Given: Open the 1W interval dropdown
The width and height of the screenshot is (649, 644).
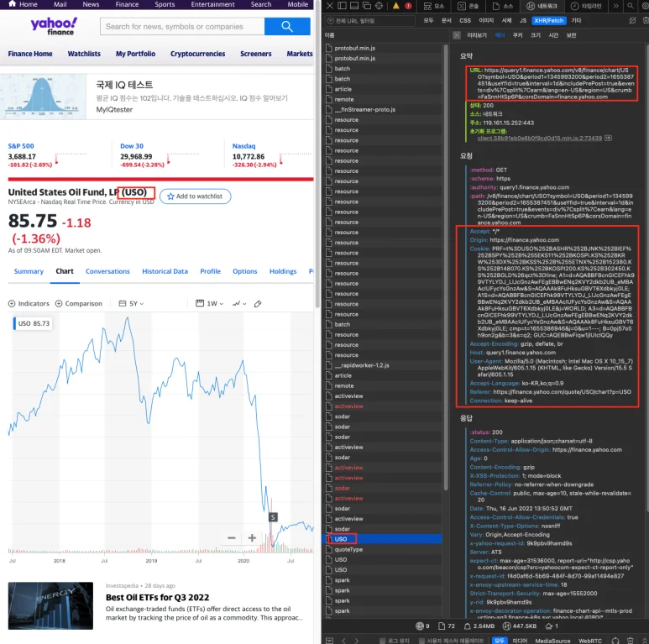Looking at the screenshot, I should pyautogui.click(x=214, y=303).
